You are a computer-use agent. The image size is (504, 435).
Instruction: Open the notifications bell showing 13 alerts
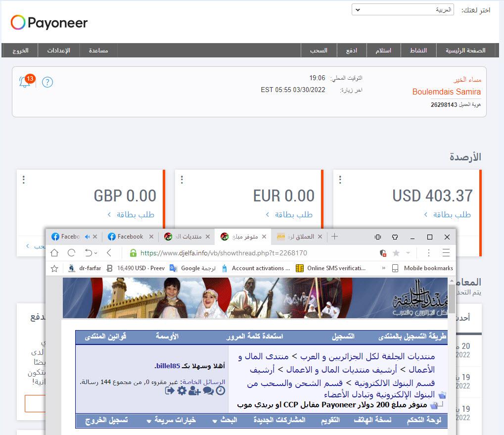[26, 81]
